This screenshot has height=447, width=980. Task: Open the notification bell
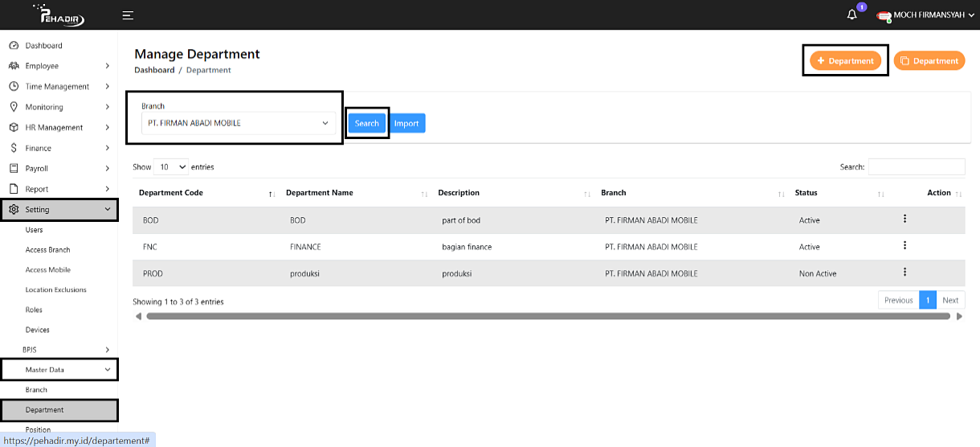[852, 15]
